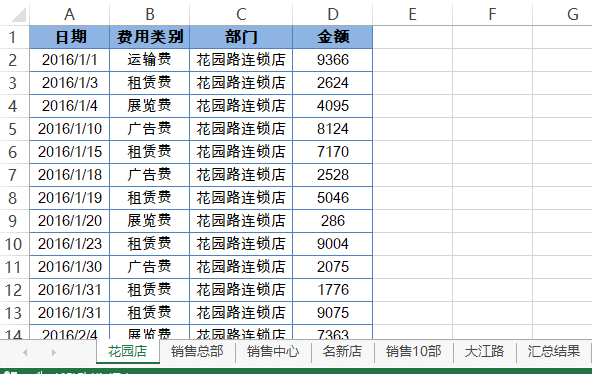The width and height of the screenshot is (592, 374).
Task: Select amount cell 2075
Action: [x=333, y=267]
